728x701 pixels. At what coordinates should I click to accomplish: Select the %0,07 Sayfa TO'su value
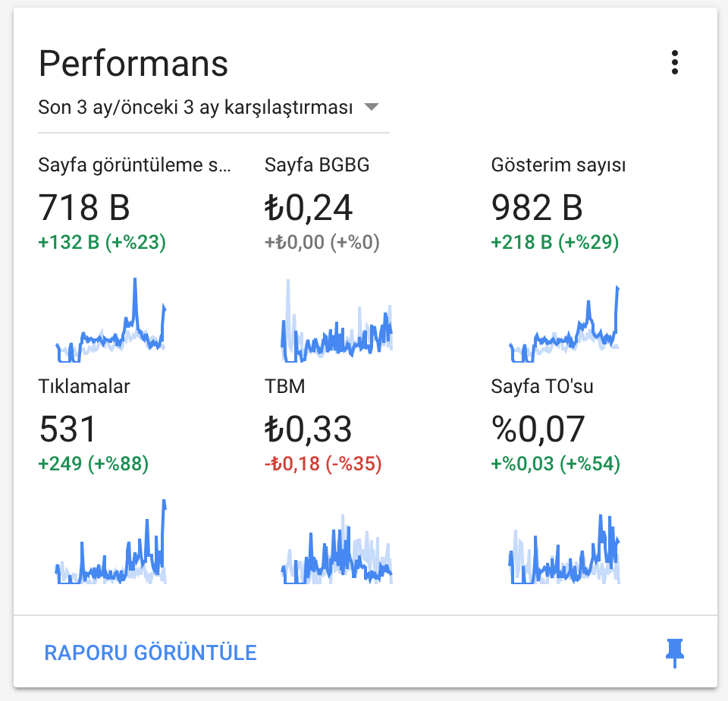pos(538,429)
